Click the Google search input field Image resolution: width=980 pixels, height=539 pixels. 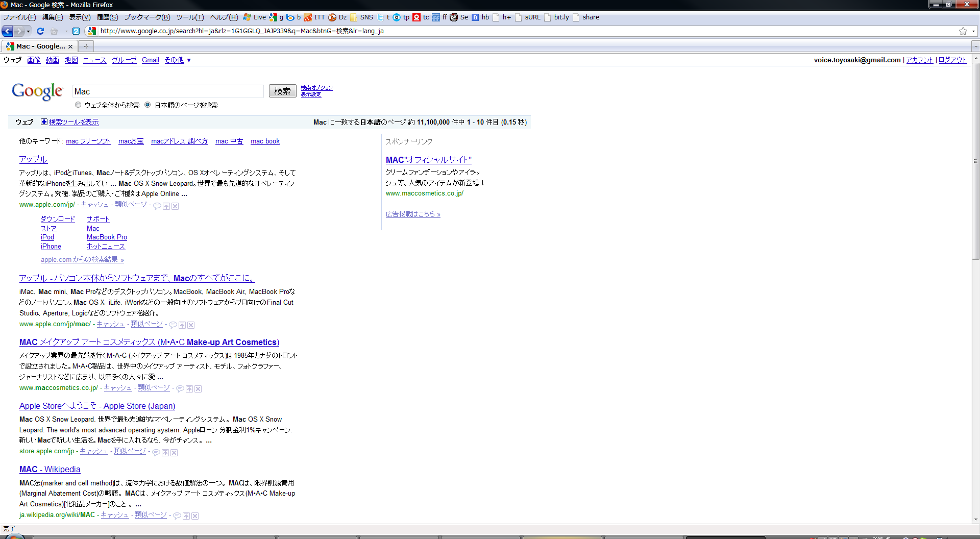[168, 91]
